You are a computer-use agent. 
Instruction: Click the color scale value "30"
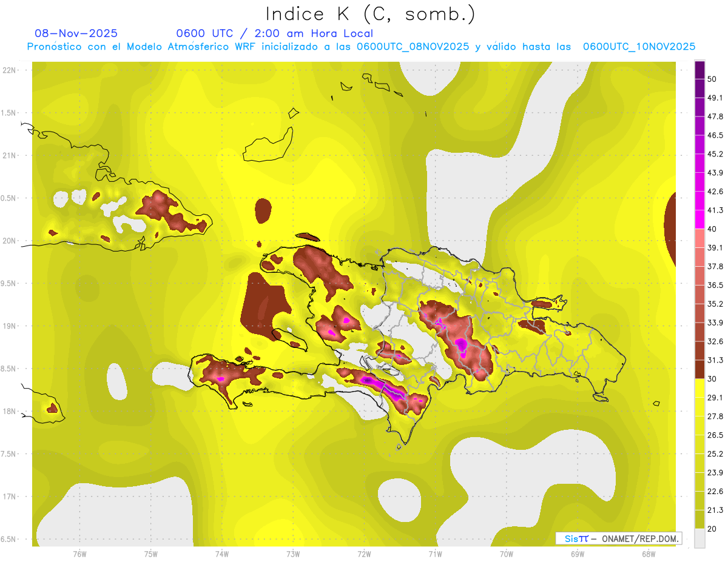click(x=713, y=379)
